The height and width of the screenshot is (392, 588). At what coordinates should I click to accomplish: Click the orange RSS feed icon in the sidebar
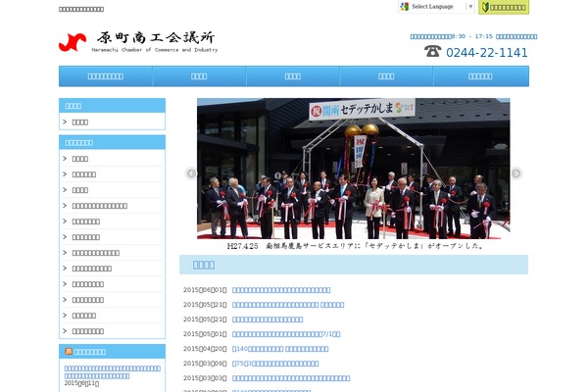coord(69,351)
